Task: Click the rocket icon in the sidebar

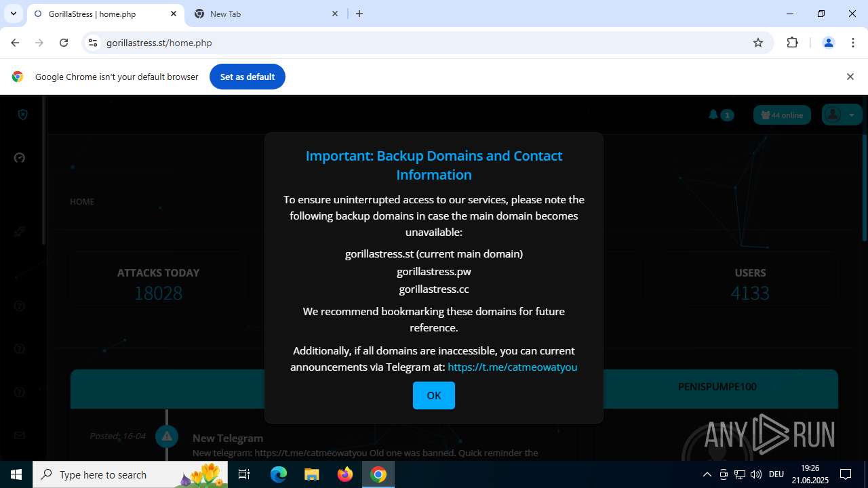Action: tap(20, 232)
